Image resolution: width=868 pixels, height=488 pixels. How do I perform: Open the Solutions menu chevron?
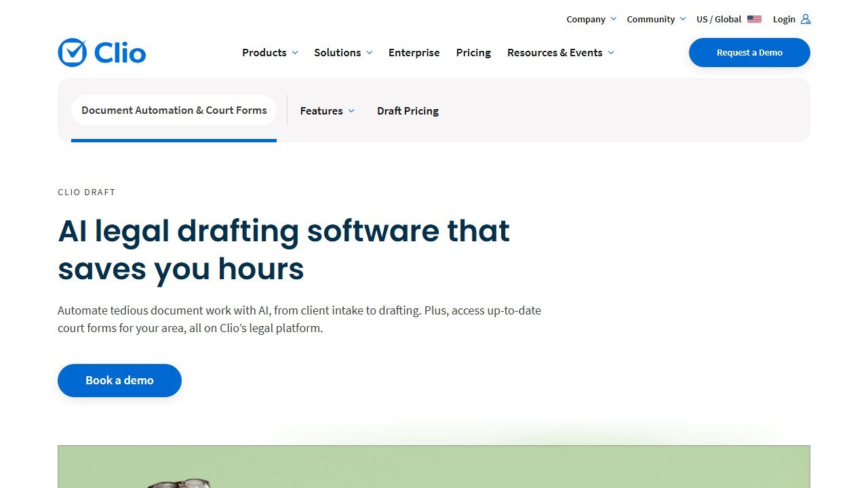pyautogui.click(x=370, y=53)
